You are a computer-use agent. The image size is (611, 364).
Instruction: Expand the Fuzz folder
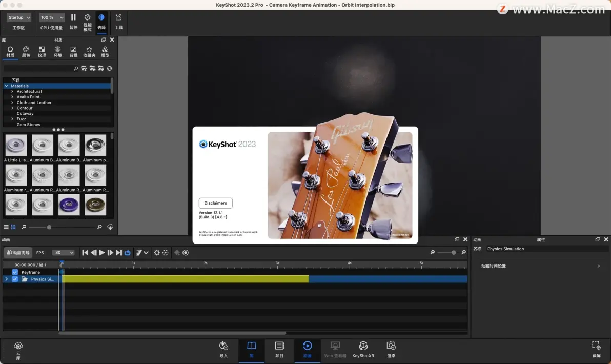pos(12,119)
